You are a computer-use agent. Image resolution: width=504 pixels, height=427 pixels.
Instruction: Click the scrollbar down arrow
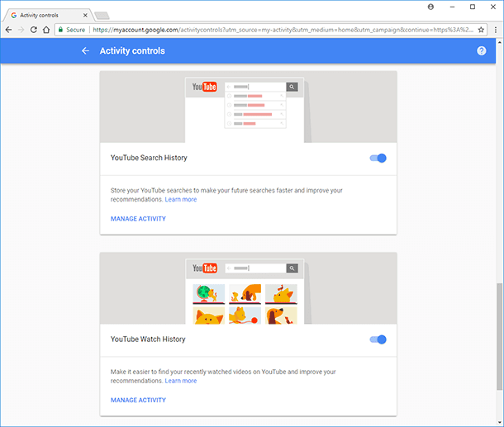click(x=500, y=422)
